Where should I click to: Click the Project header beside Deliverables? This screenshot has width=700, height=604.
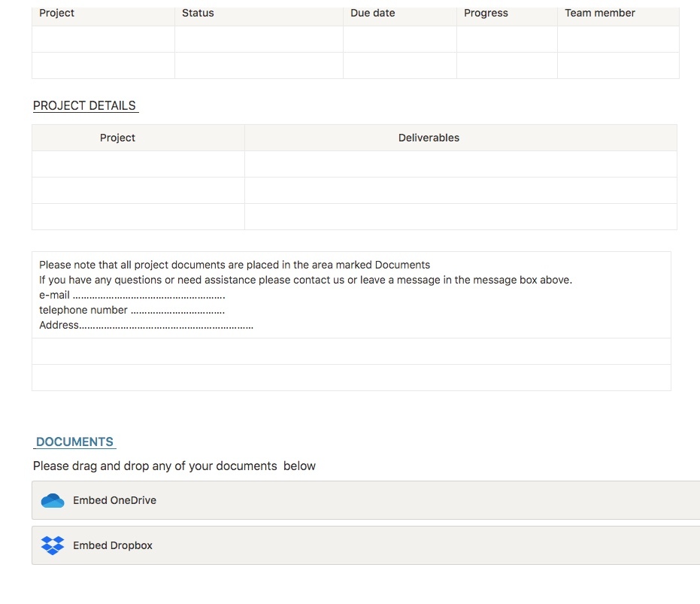[117, 138]
